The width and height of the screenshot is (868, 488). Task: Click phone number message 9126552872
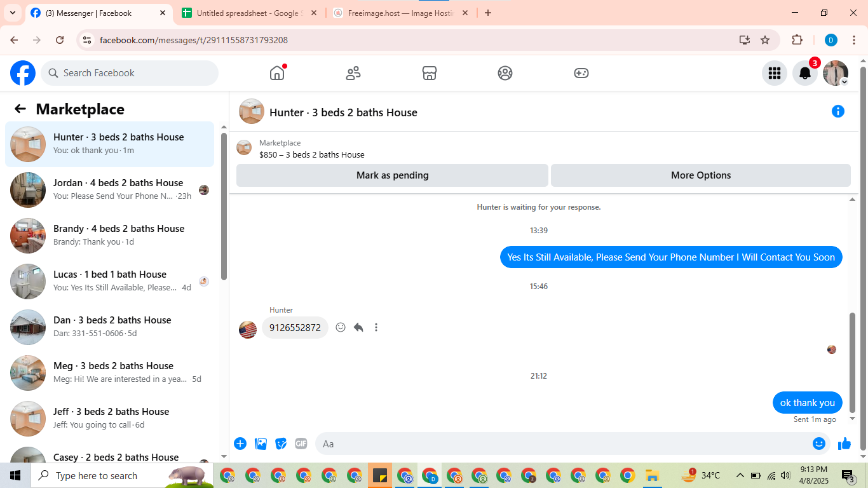click(295, 328)
